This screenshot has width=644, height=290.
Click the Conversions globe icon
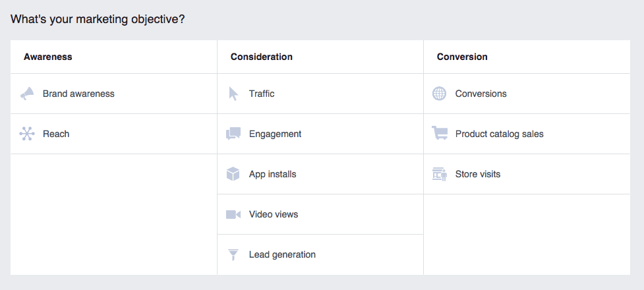coord(439,94)
